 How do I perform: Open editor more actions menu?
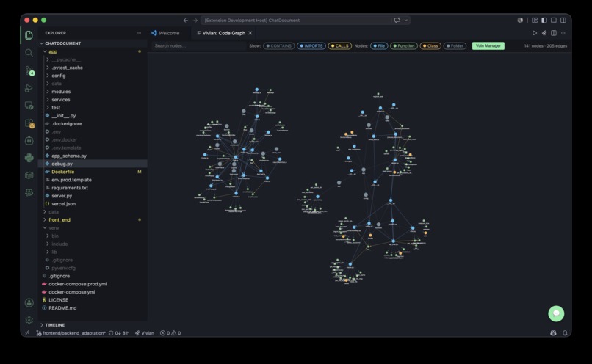[563, 33]
